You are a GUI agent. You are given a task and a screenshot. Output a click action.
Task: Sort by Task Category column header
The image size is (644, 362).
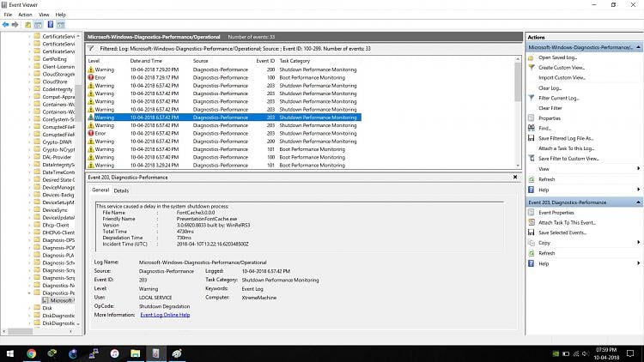tap(295, 61)
